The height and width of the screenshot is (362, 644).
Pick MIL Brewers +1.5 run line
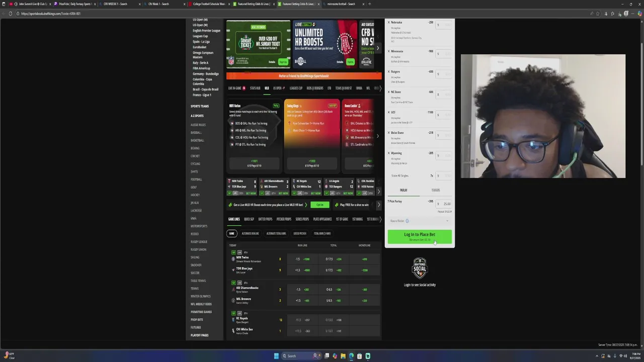pos(302,301)
